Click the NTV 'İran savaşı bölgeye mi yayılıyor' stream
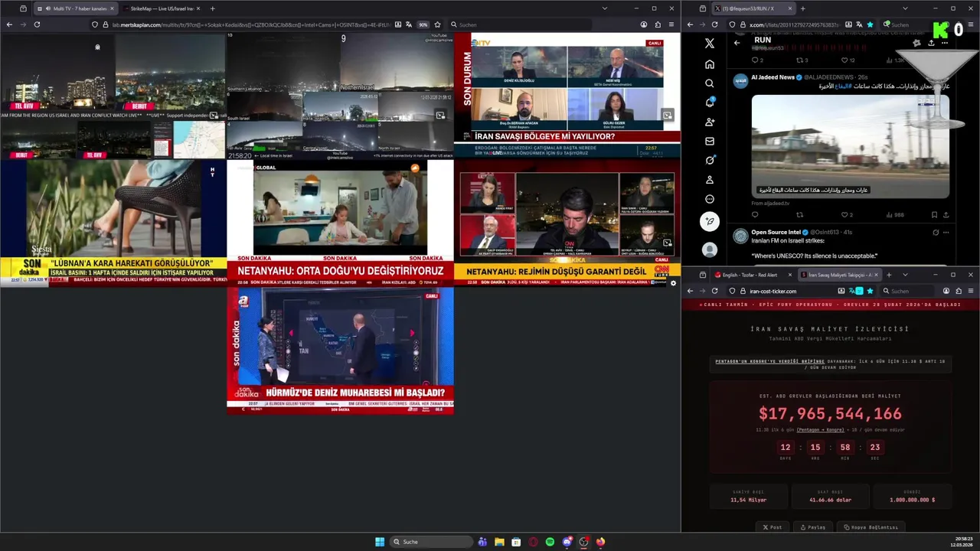 567,94
